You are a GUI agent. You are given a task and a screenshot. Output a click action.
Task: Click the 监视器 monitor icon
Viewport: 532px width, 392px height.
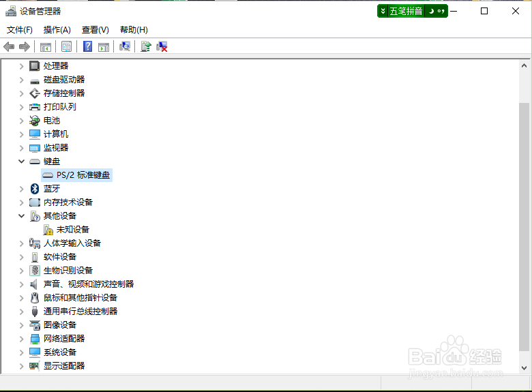coord(35,148)
